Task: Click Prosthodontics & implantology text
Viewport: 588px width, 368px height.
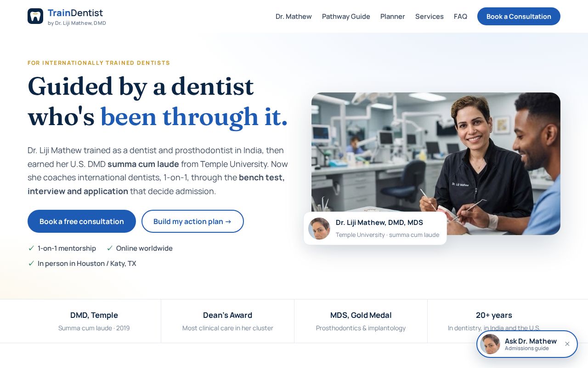Action: tap(361, 328)
